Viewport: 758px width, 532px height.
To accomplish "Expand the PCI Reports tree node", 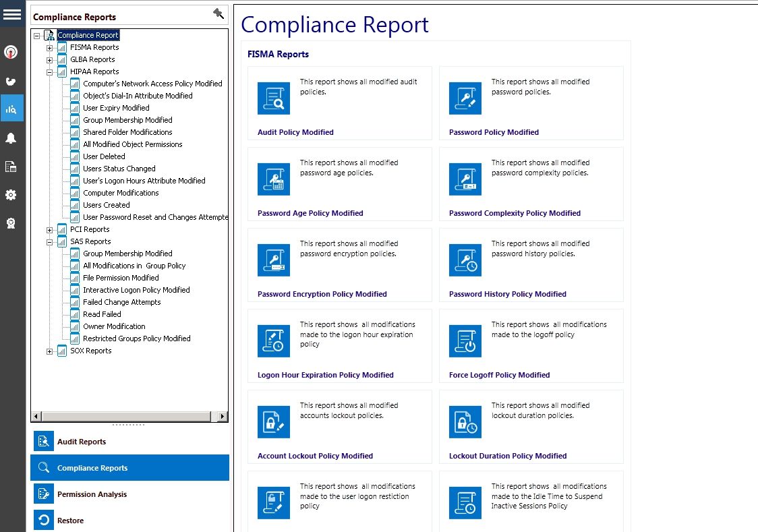I will pos(49,230).
